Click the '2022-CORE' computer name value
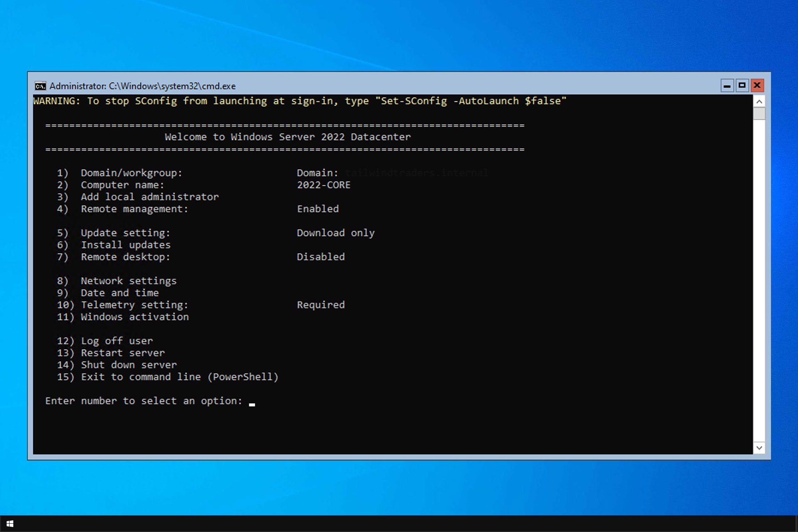Image resolution: width=798 pixels, height=532 pixels. pyautogui.click(x=324, y=185)
